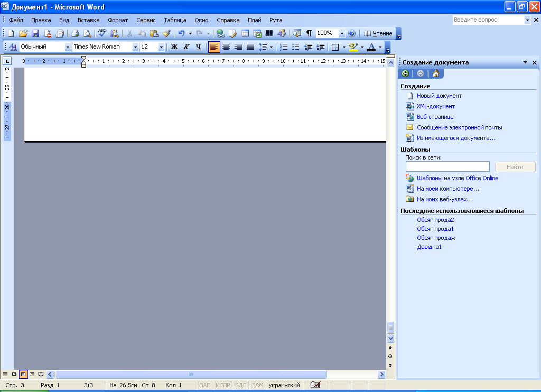The height and width of the screenshot is (392, 541).
Task: Toggle align right
Action: pos(238,47)
